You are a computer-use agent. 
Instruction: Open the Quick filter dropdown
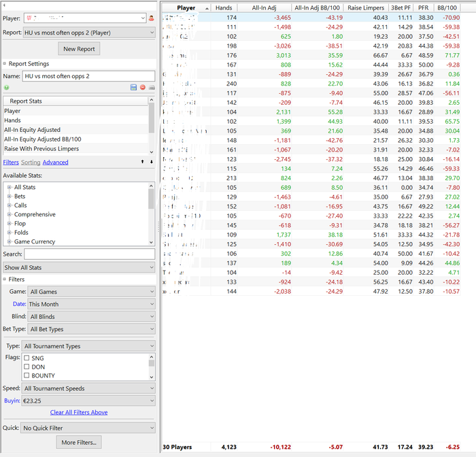pos(88,428)
